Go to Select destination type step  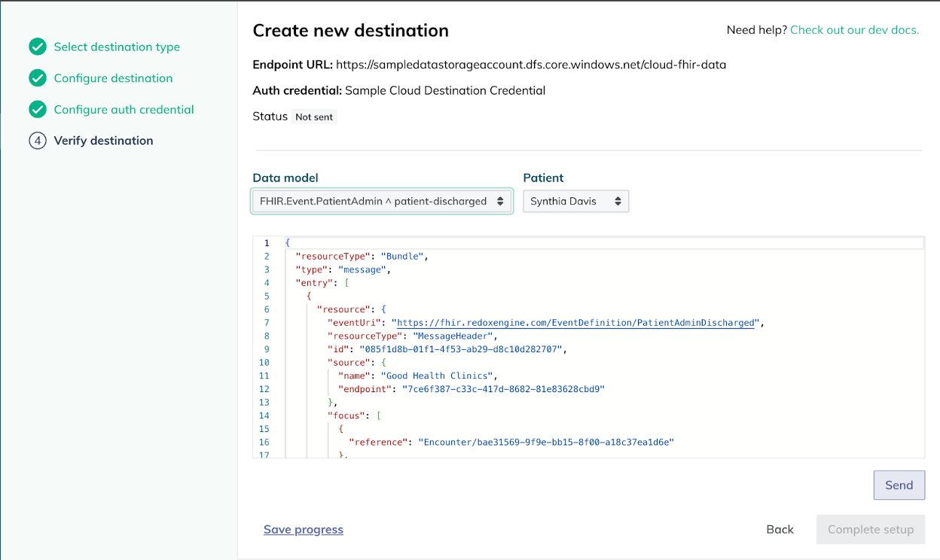117,47
